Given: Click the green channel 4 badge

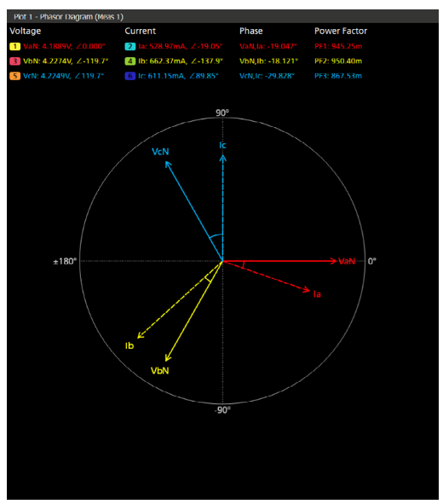Looking at the screenshot, I should (x=130, y=61).
